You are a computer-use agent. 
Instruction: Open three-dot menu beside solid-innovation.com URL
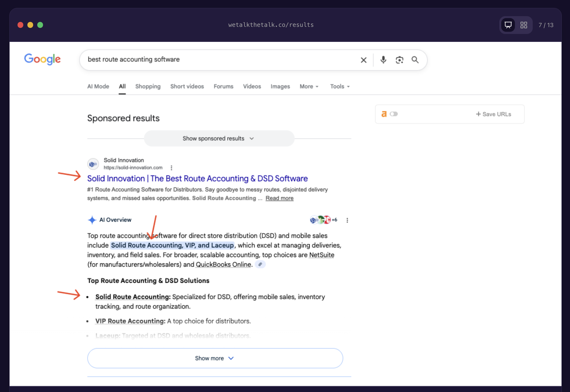(x=171, y=168)
